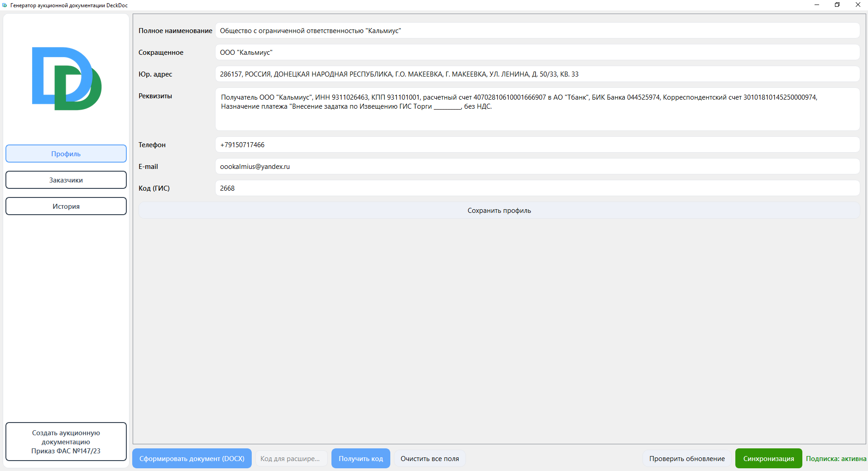Click the Телефон input field
This screenshot has height=471, width=868.
click(498, 144)
